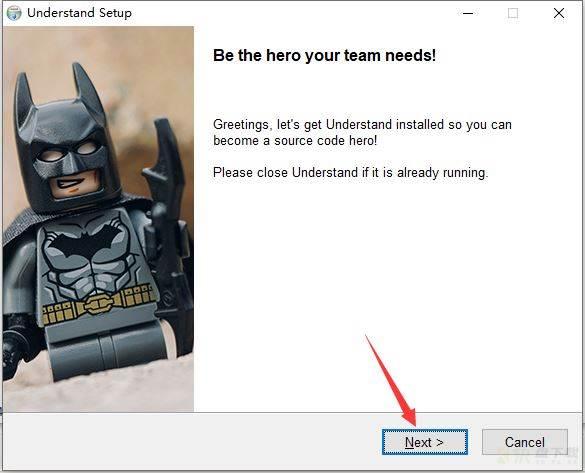Click 'Please close Understand if it is already running.'
Viewport: 585px width, 473px height.
[350, 173]
